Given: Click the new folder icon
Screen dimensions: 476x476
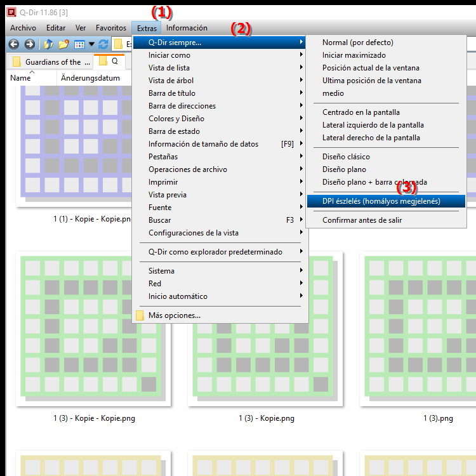Looking at the screenshot, I should [63, 44].
